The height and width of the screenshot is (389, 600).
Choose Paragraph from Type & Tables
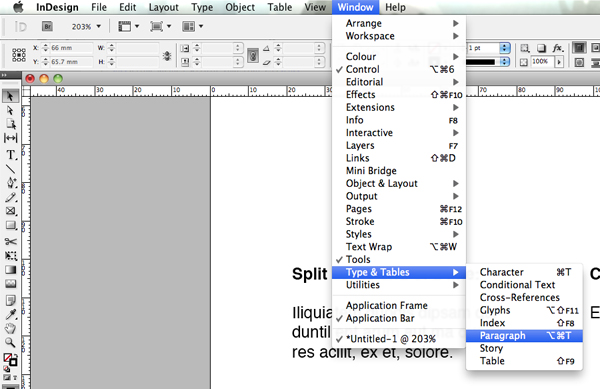click(x=524, y=336)
